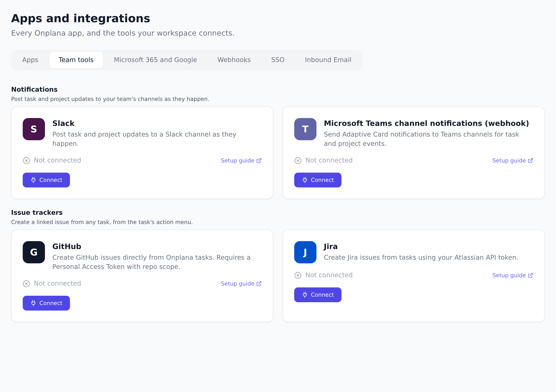The height and width of the screenshot is (392, 556).
Task: Click the 'Microsoft Teams channel notifications (webhook)' title
Action: (426, 123)
